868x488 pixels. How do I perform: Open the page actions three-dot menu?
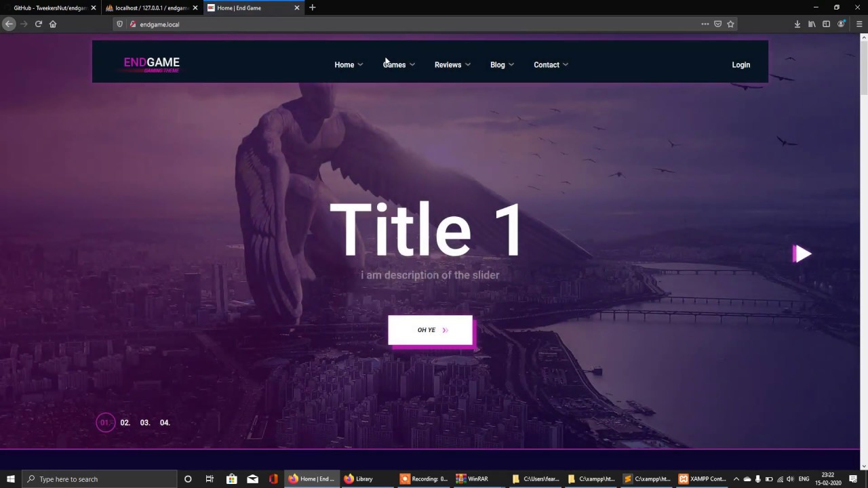pyautogui.click(x=705, y=24)
